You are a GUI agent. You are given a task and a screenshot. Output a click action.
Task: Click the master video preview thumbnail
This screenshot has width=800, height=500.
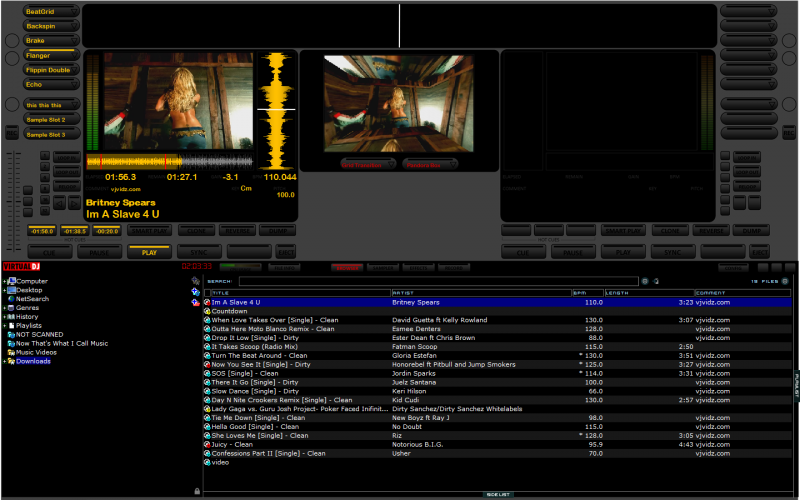(398, 104)
